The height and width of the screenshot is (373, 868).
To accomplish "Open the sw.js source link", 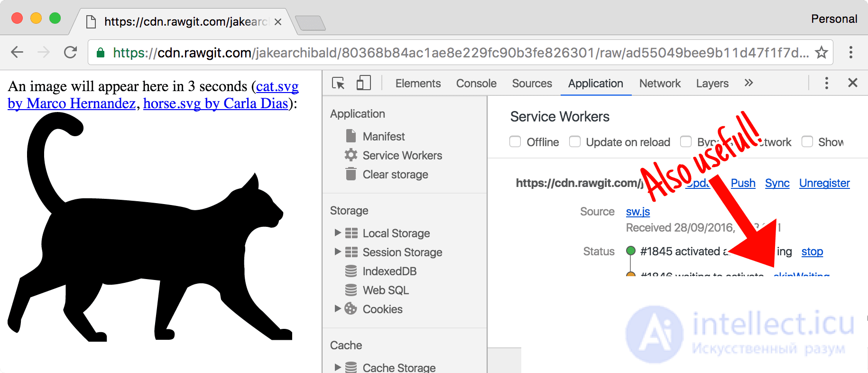I will (x=638, y=212).
